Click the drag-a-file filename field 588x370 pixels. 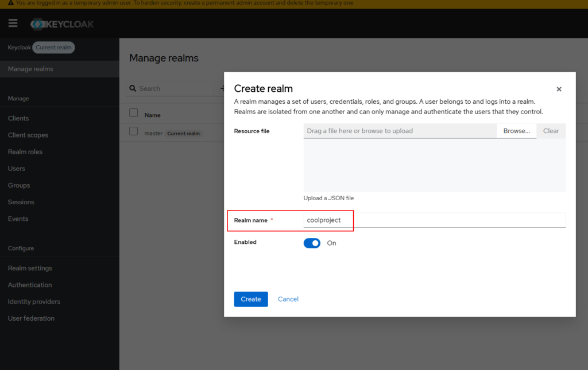[400, 131]
